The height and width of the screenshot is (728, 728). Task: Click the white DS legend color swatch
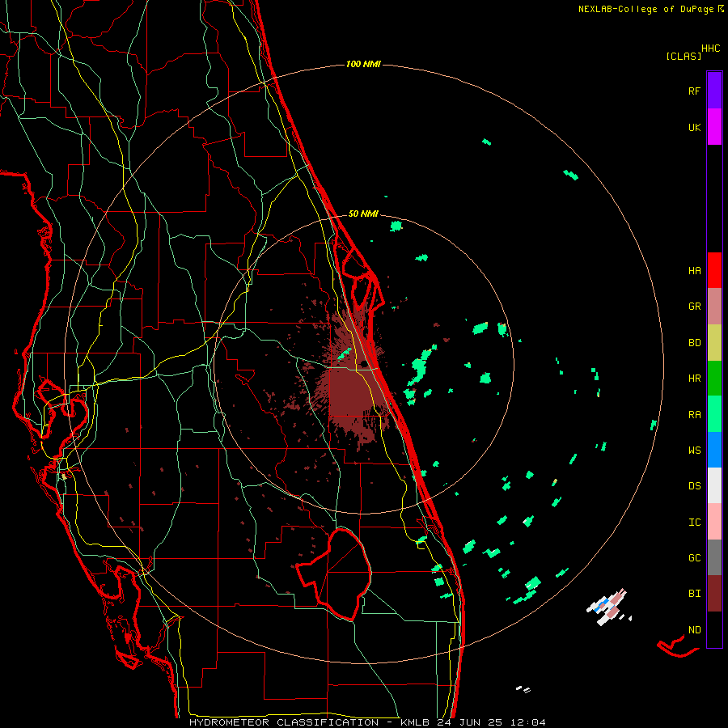pos(714,485)
